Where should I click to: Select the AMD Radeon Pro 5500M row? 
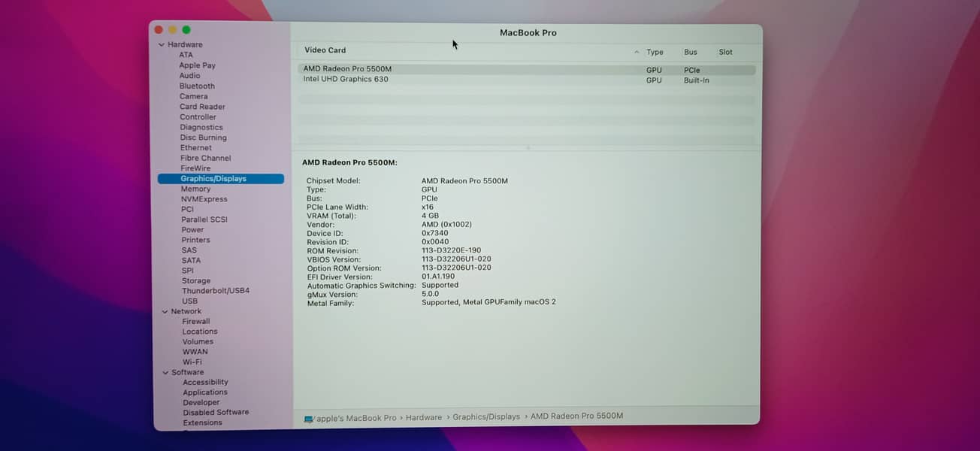click(x=347, y=69)
